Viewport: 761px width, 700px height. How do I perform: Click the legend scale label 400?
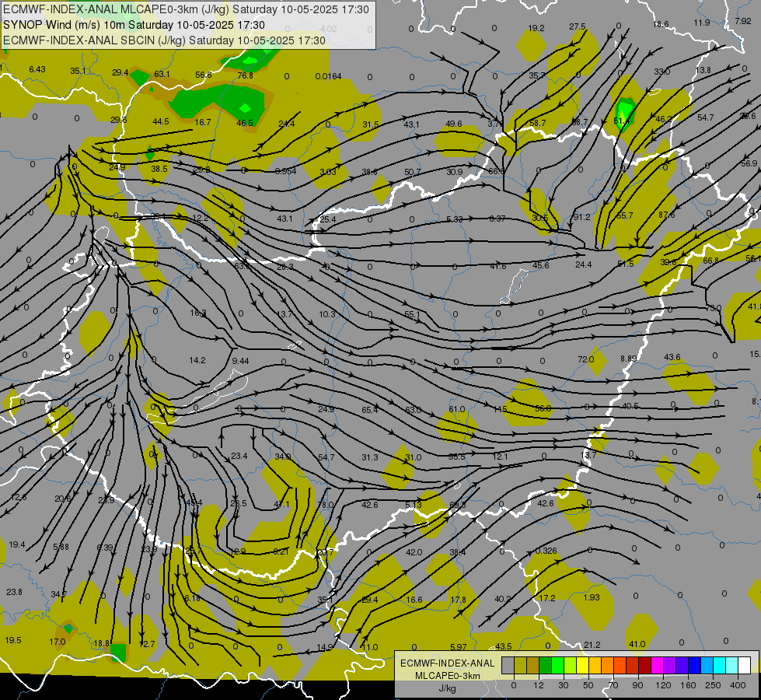pos(738,685)
